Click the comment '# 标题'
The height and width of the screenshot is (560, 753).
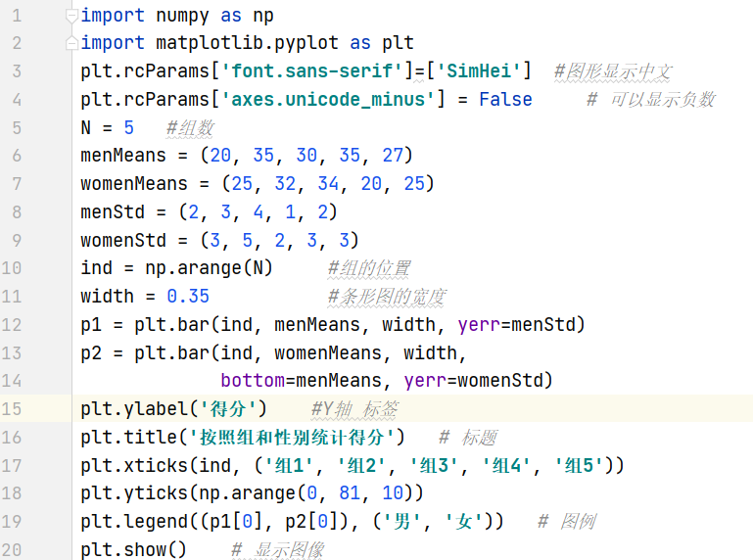coord(468,438)
